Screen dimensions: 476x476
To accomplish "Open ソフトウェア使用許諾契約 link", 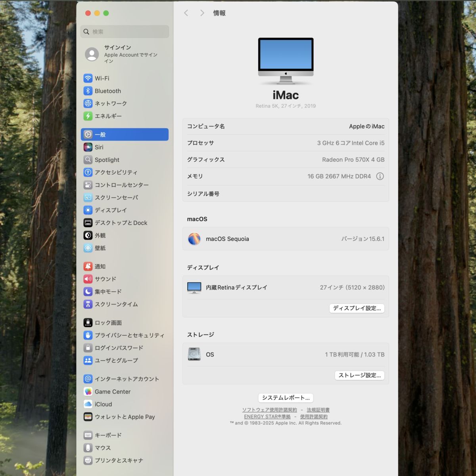I will click(x=270, y=410).
